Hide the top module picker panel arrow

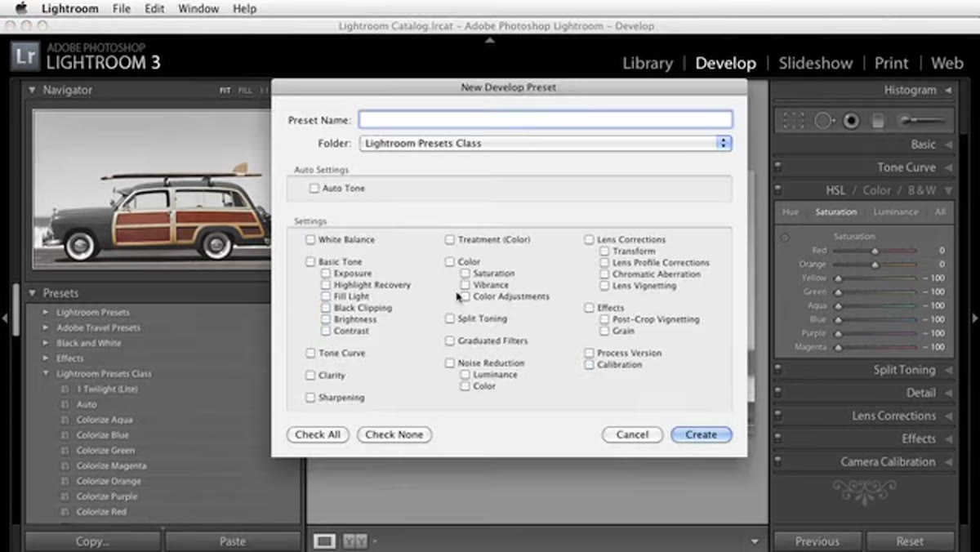[x=490, y=40]
